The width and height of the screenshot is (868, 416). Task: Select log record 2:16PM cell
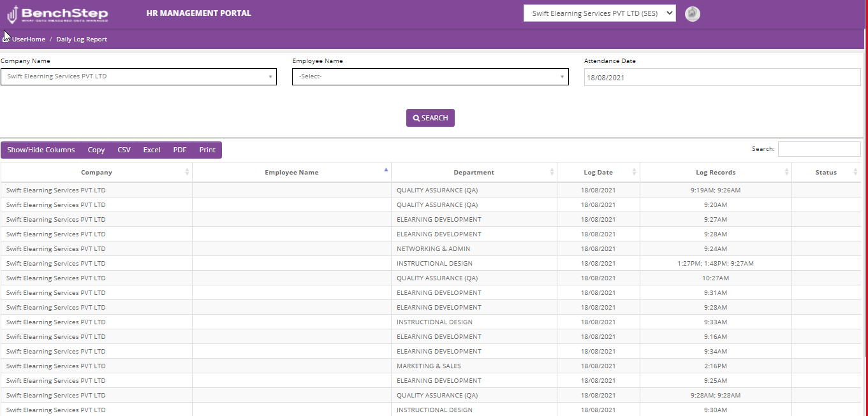[x=716, y=366]
